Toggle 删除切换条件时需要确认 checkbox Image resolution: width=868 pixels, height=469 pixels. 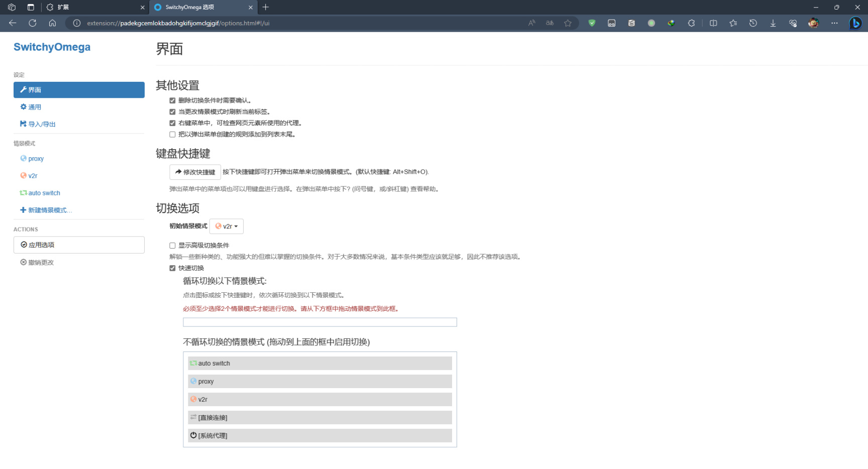click(172, 100)
